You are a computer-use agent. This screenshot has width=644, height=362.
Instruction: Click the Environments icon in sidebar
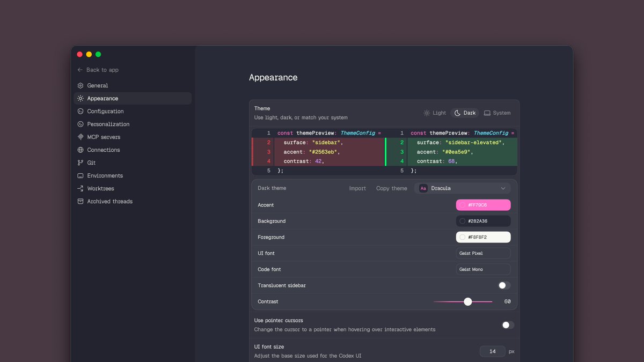coord(80,176)
